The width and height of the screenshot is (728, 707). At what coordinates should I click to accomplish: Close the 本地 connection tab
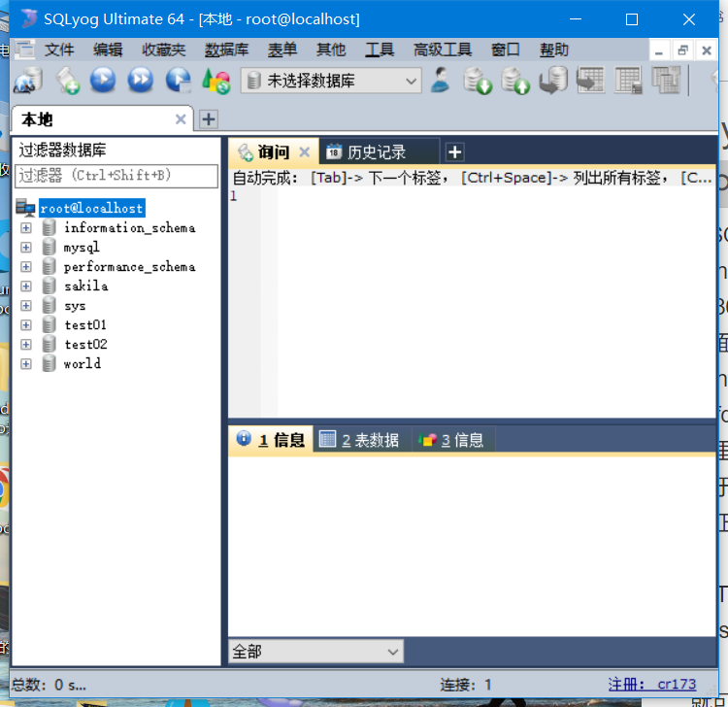tap(181, 119)
